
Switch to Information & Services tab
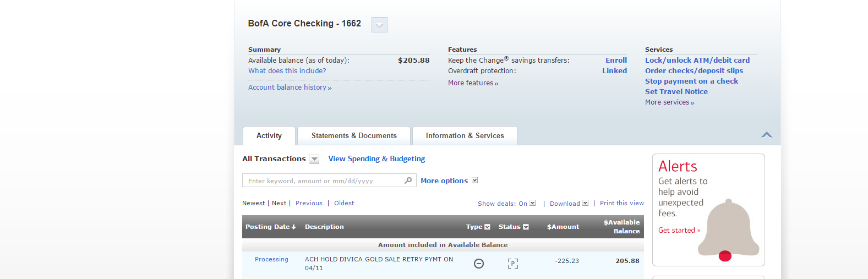pos(465,136)
